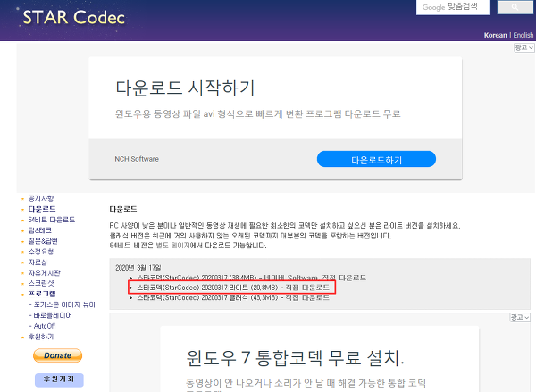Click the NCH Software advertiser label
Viewport: 536px width, 392px height.
pos(137,159)
